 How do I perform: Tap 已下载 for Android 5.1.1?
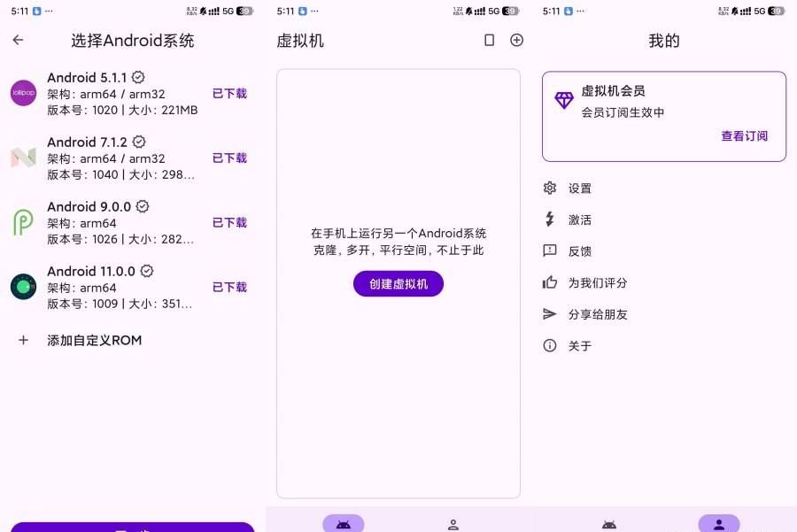[229, 94]
